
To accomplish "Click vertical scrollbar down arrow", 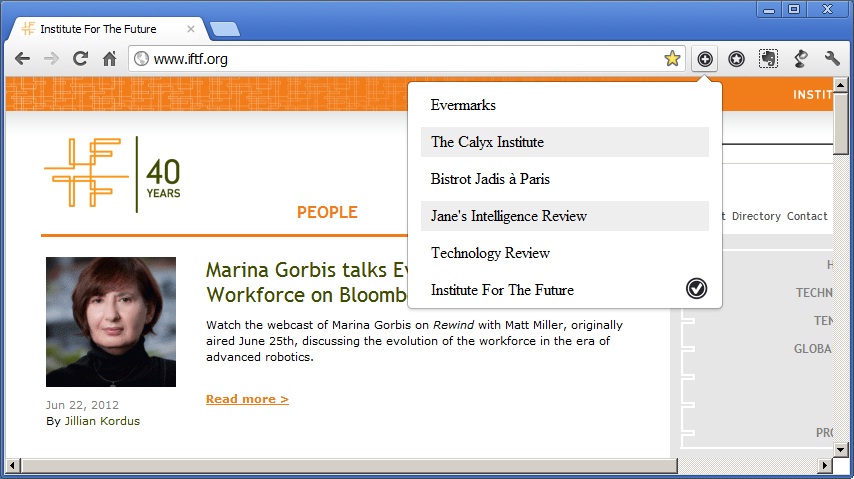I will 840,450.
